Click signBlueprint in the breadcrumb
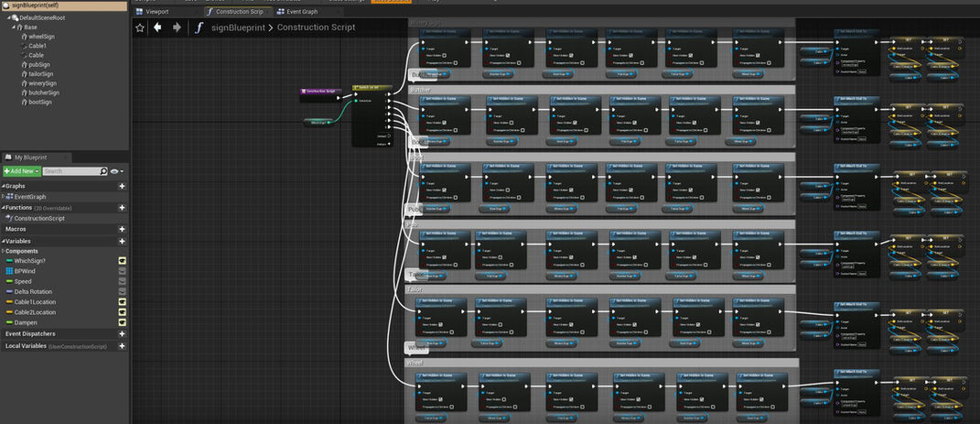 pos(238,27)
